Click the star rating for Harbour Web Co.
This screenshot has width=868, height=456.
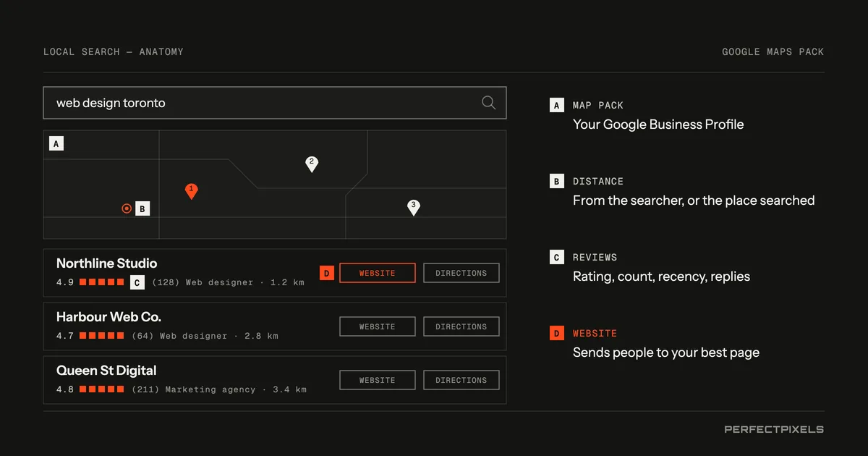tap(102, 336)
